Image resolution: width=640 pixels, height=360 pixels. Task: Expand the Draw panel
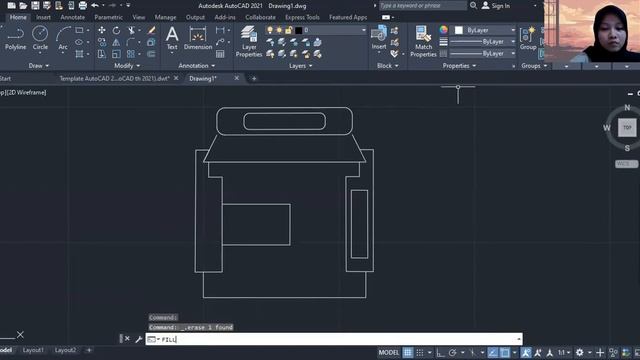pos(39,66)
